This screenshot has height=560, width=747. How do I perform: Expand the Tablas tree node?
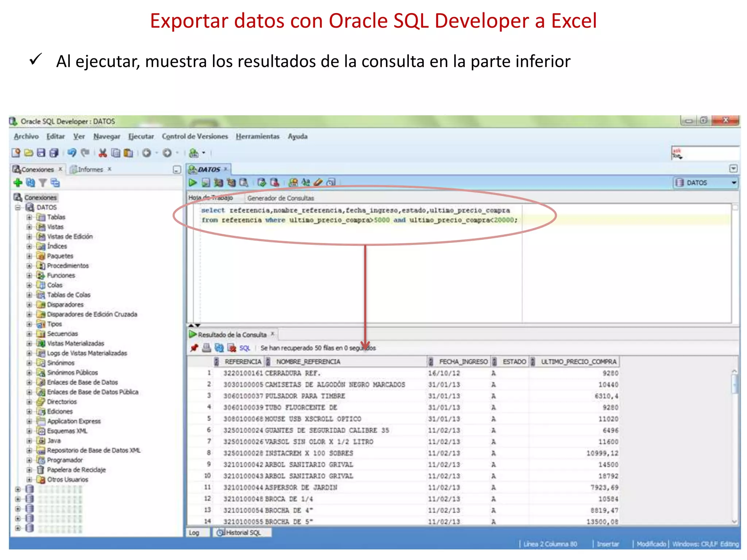pyautogui.click(x=29, y=217)
